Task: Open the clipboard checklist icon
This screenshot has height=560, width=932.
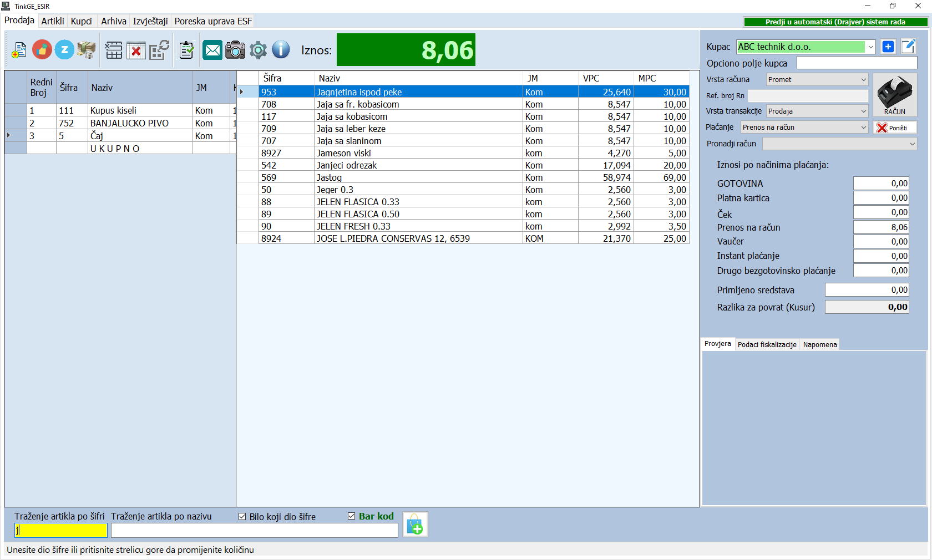Action: point(187,50)
